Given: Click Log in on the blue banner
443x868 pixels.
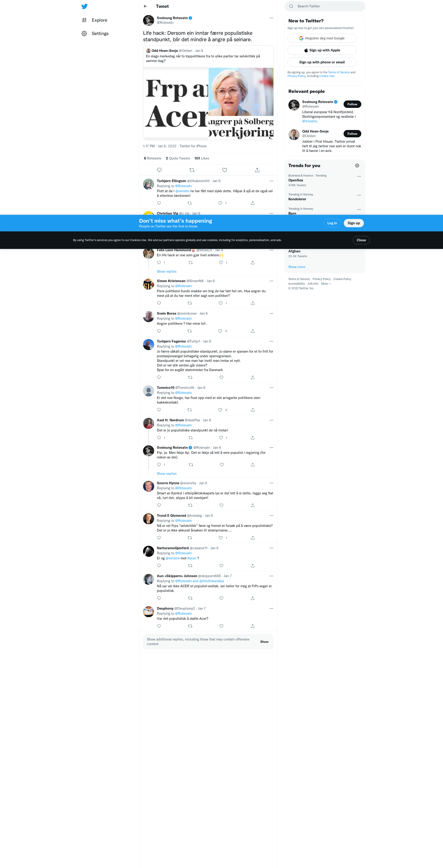Looking at the screenshot, I should [x=332, y=223].
